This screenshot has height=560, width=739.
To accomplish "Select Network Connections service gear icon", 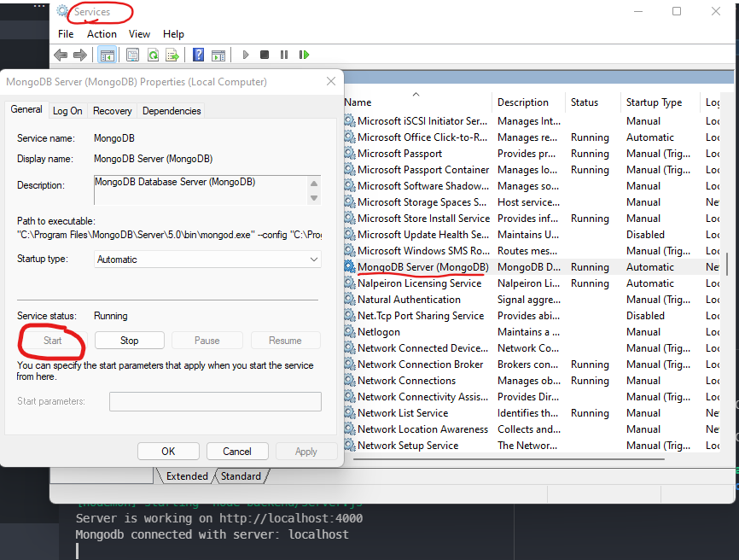I will [x=349, y=381].
